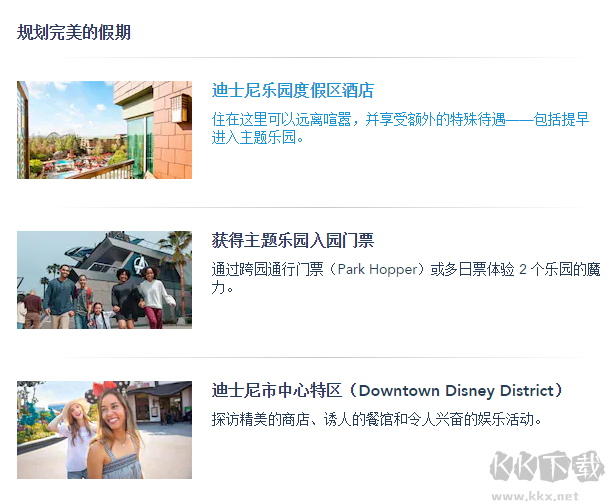
Task: Click the 规划完美的假期 section title
Action: click(x=74, y=32)
